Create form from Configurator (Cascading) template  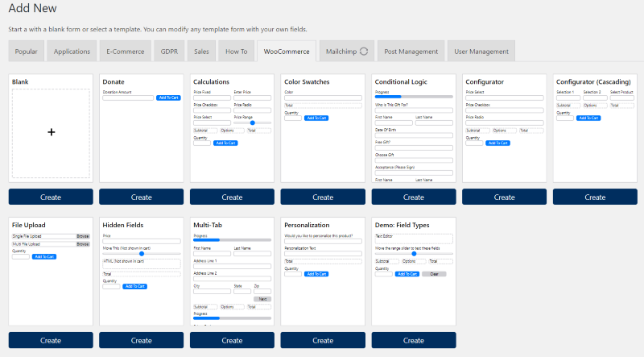pos(595,197)
